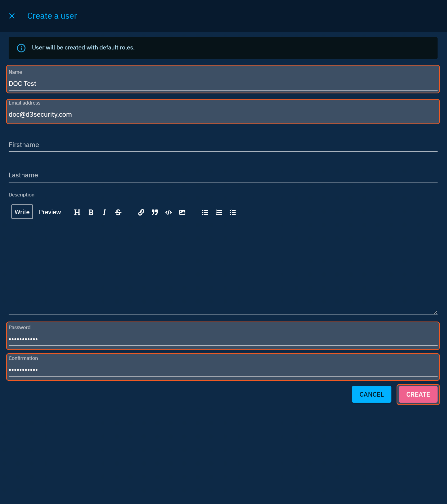This screenshot has height=504, width=447.
Task: Toggle bold text formatting
Action: tap(91, 212)
